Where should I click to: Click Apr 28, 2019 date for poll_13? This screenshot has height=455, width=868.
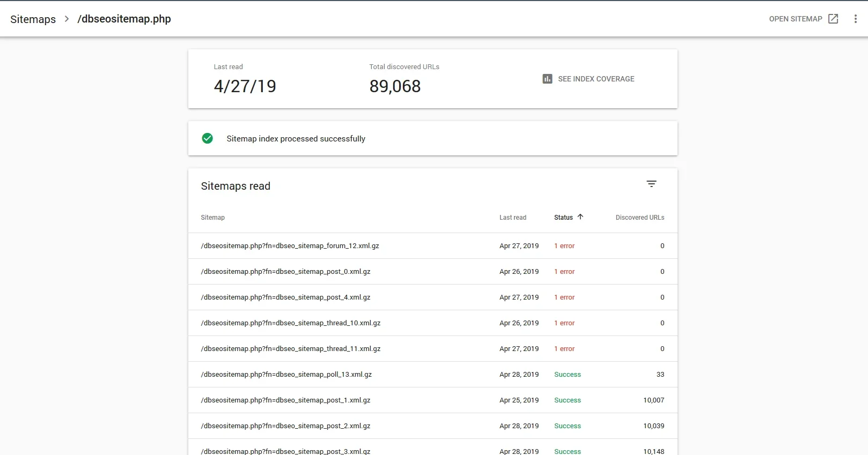point(519,375)
